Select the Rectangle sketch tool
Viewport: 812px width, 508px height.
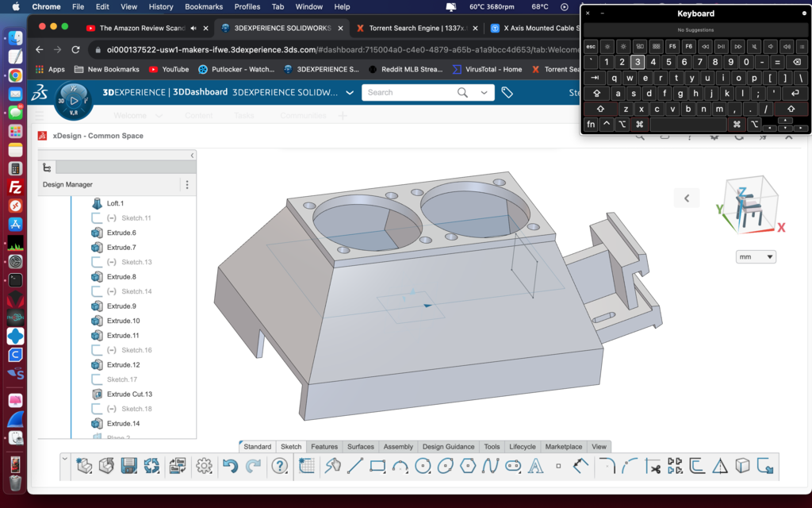pos(377,465)
